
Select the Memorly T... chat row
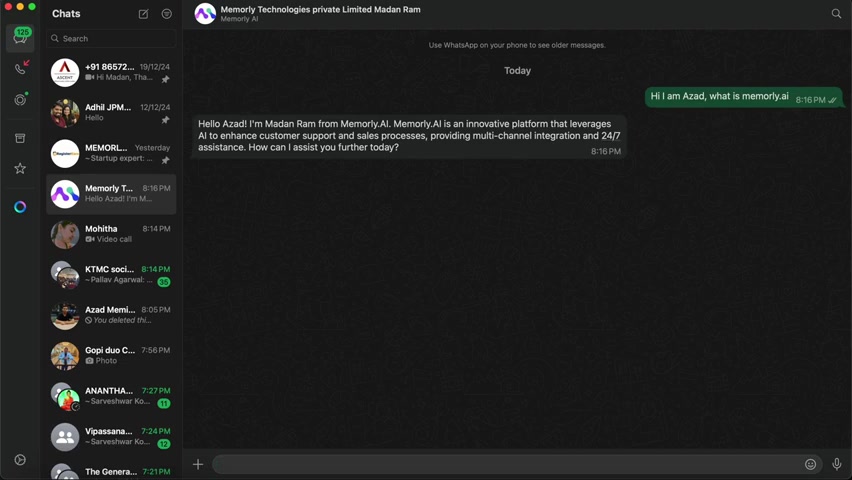[111, 194]
